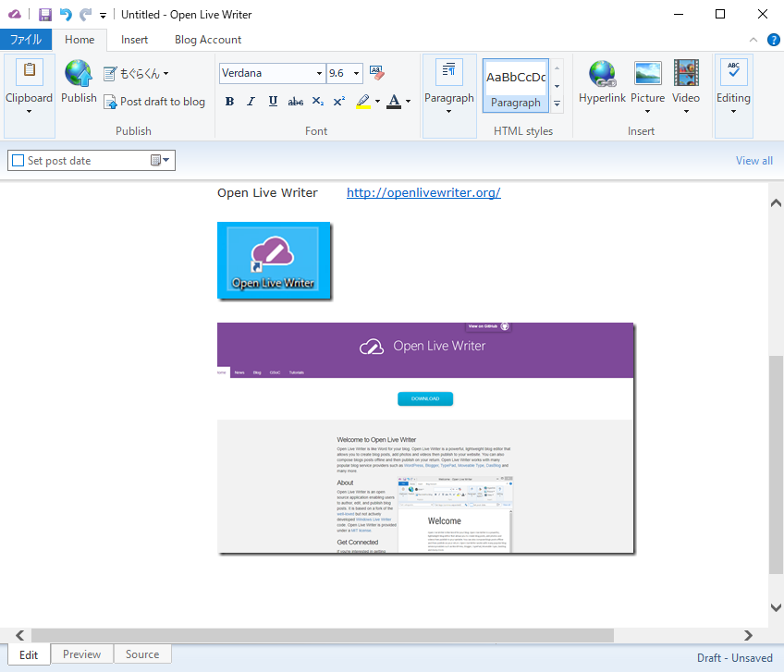Image resolution: width=784 pixels, height=672 pixels.
Task: Click Post draft to blog
Action: coord(154,102)
